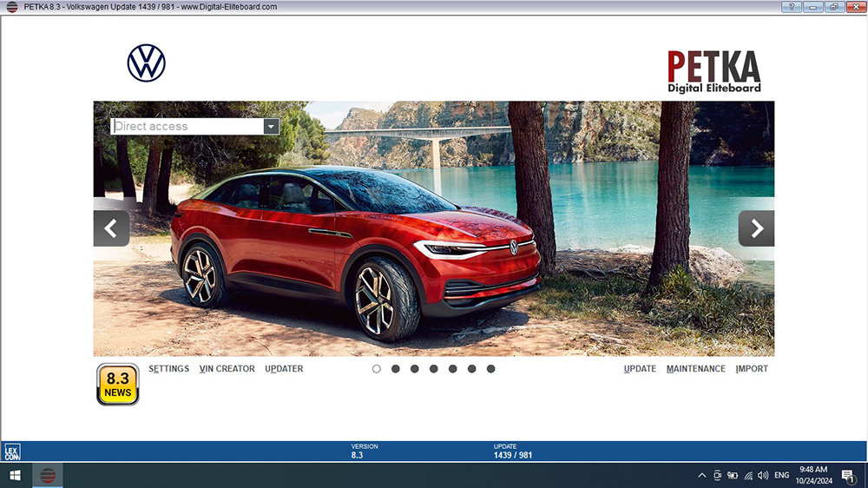Click the PETKA taskbar app icon
Image resolution: width=868 pixels, height=488 pixels.
48,475
